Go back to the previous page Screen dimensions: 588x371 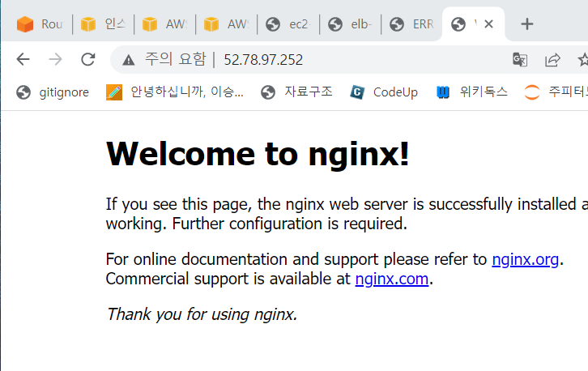click(23, 59)
